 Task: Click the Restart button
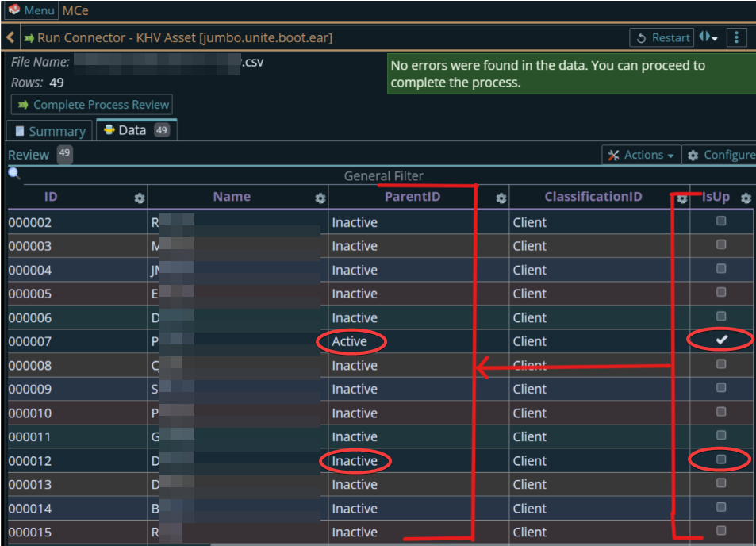tap(662, 37)
